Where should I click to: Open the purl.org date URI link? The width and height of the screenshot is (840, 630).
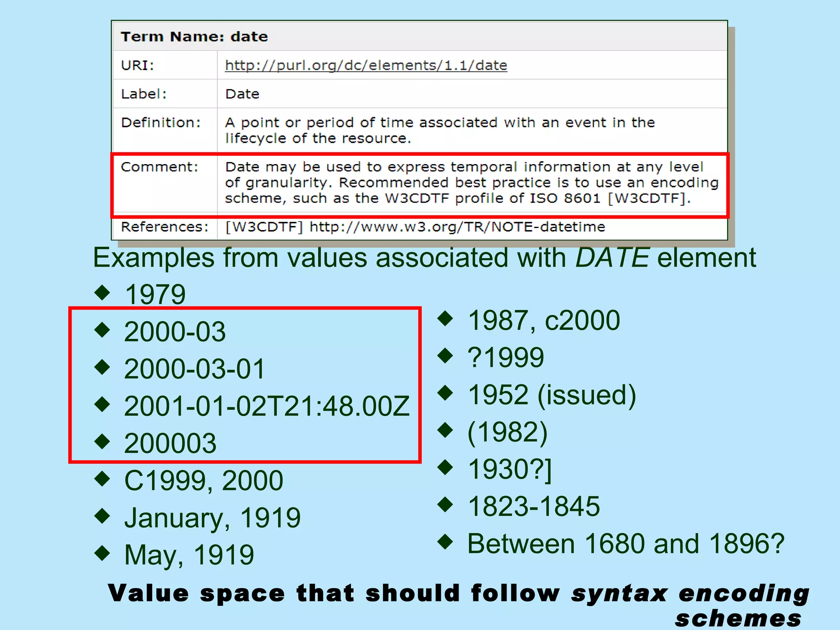tap(366, 65)
